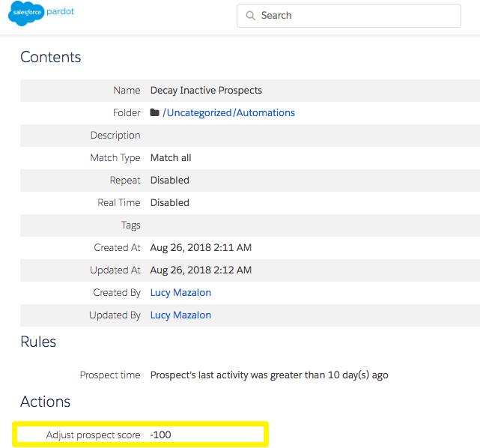Click the prospect last activity rule text

tap(269, 375)
